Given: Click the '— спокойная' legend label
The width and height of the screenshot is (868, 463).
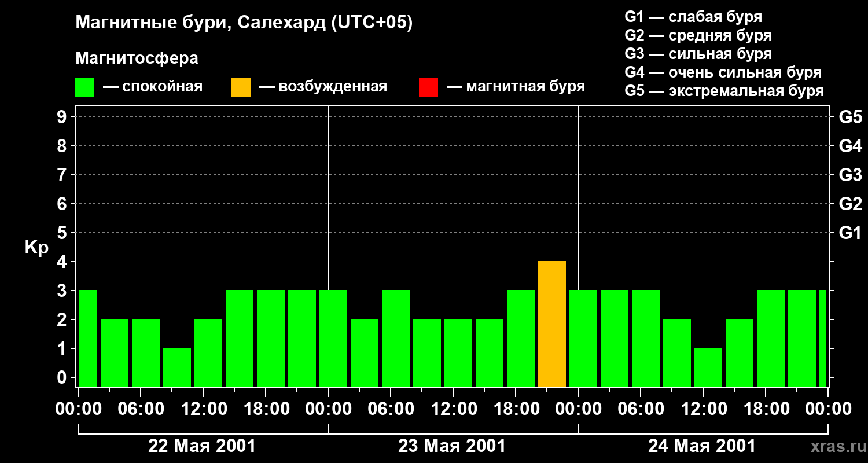Looking at the screenshot, I should tap(153, 87).
